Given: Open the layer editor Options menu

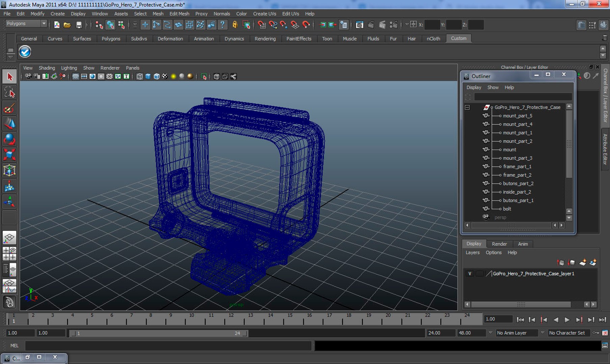Looking at the screenshot, I should 494,253.
